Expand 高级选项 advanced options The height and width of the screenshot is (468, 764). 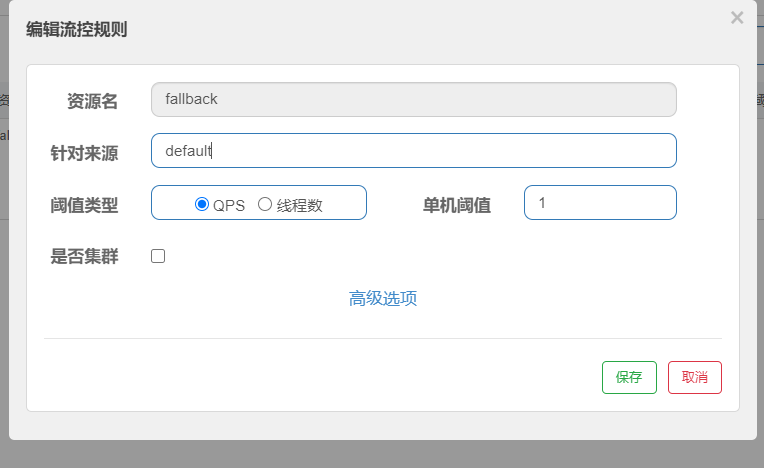(383, 298)
